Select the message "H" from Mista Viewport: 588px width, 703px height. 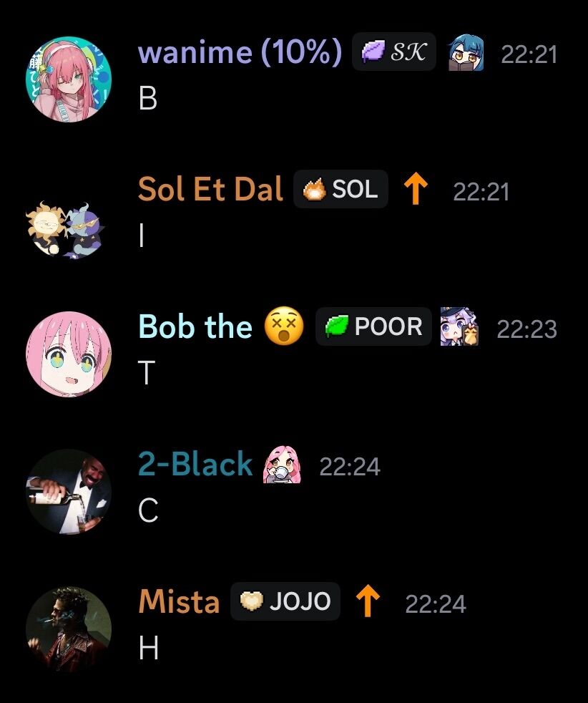[149, 649]
